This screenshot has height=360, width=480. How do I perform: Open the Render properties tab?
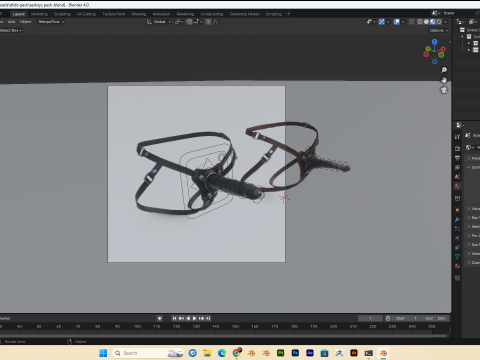coord(457,148)
